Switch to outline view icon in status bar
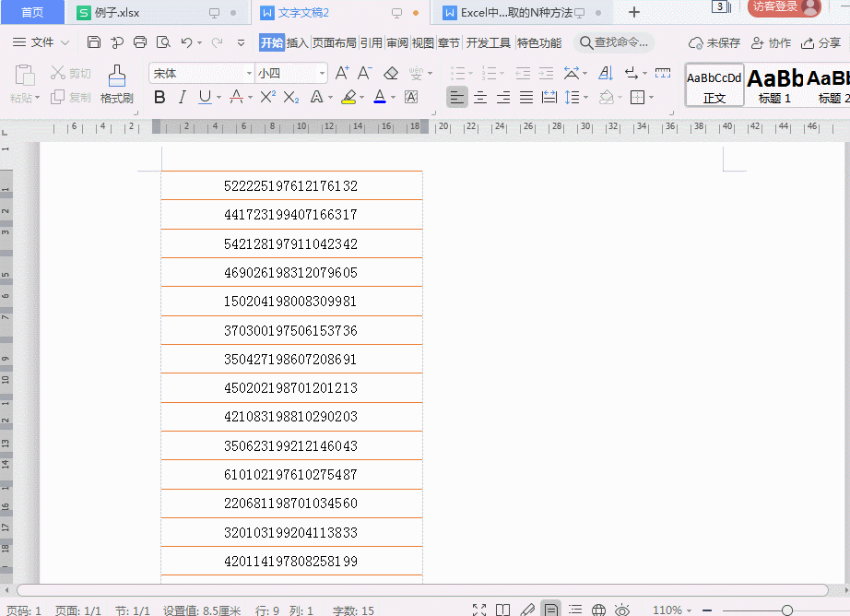The width and height of the screenshot is (850, 616). [575, 610]
